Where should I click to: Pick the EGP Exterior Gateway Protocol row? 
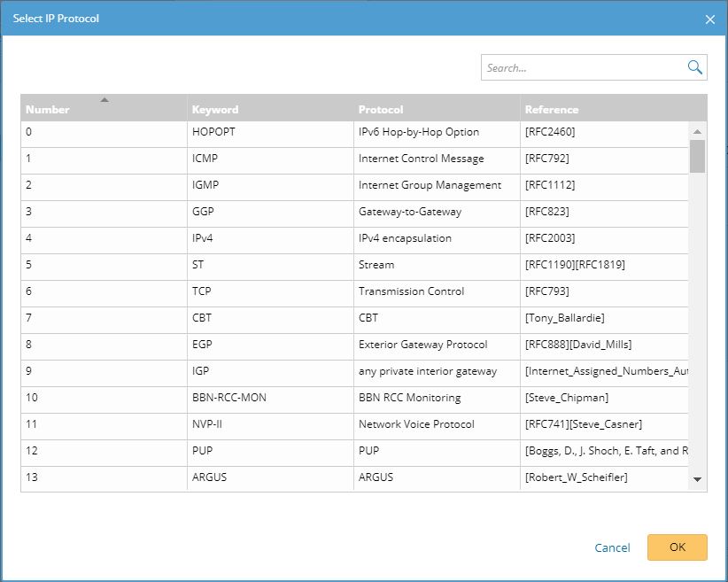(x=354, y=345)
